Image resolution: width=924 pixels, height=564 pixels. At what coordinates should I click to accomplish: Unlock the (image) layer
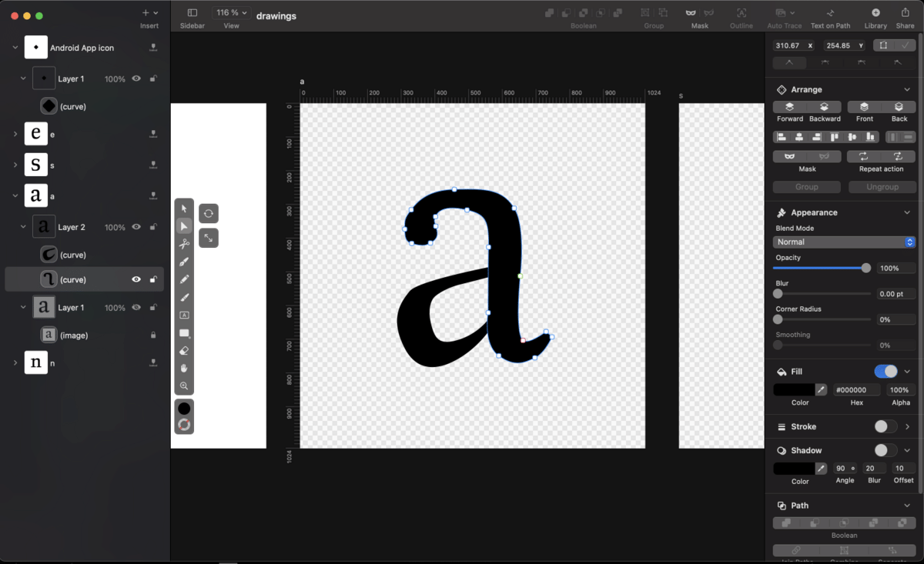[153, 335]
